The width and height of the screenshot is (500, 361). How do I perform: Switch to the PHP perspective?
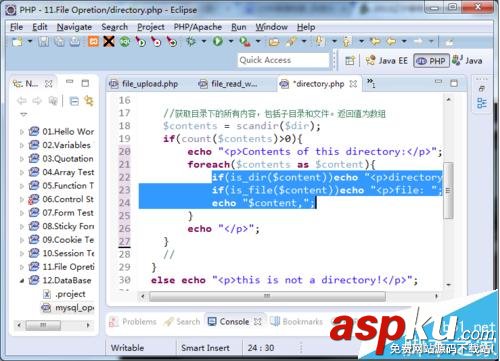431,61
